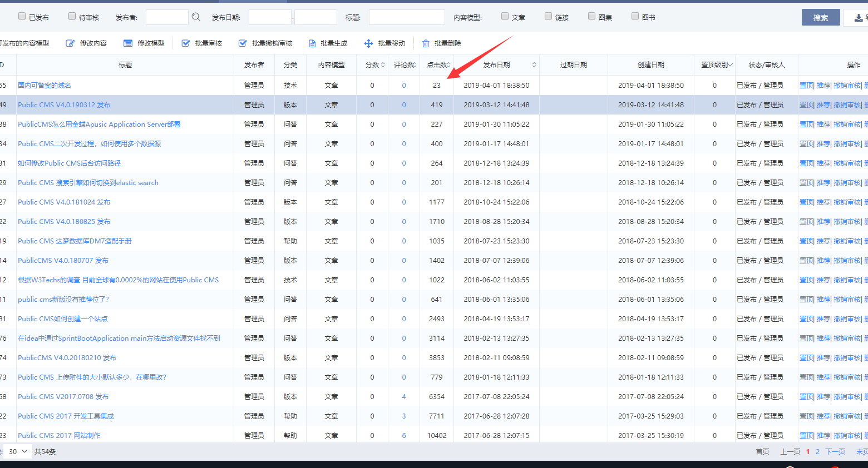
Task: Click the 批量移动 move arrows icon
Action: [368, 43]
